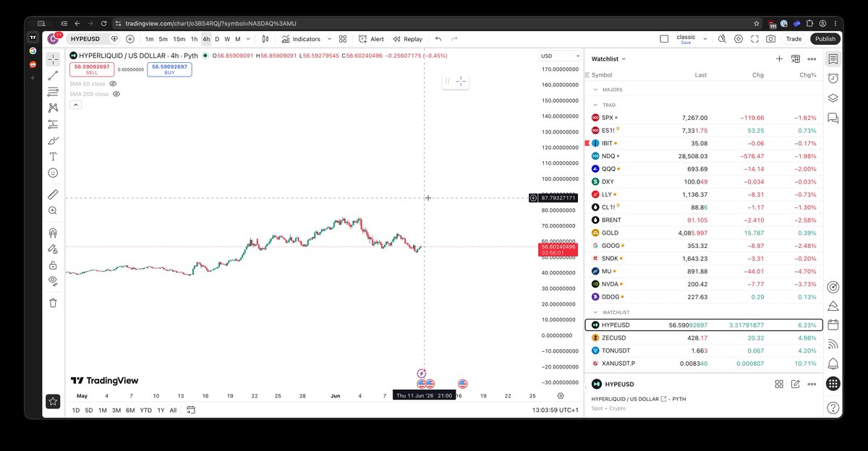Click the blue BUY price button
This screenshot has width=868, height=451.
169,69
